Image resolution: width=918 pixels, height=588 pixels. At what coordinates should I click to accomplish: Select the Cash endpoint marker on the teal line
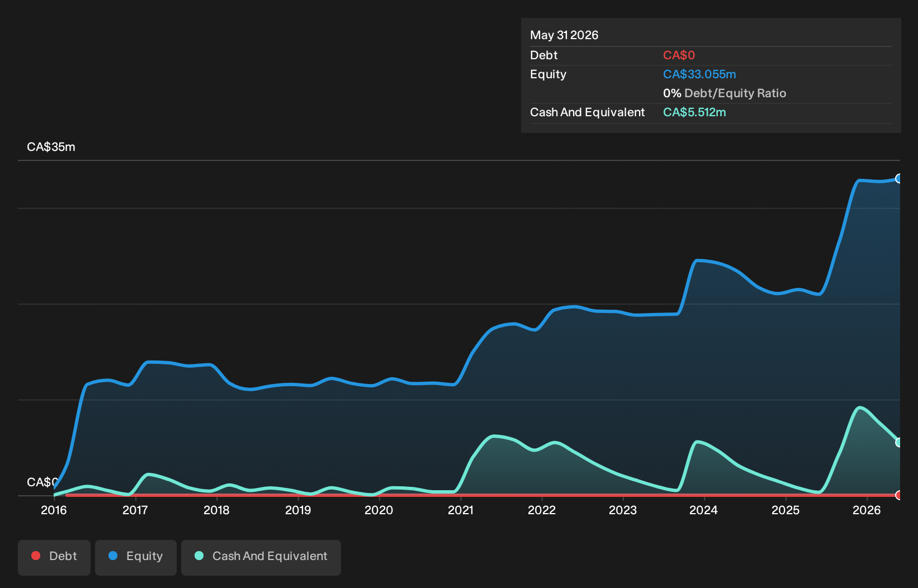pyautogui.click(x=899, y=442)
